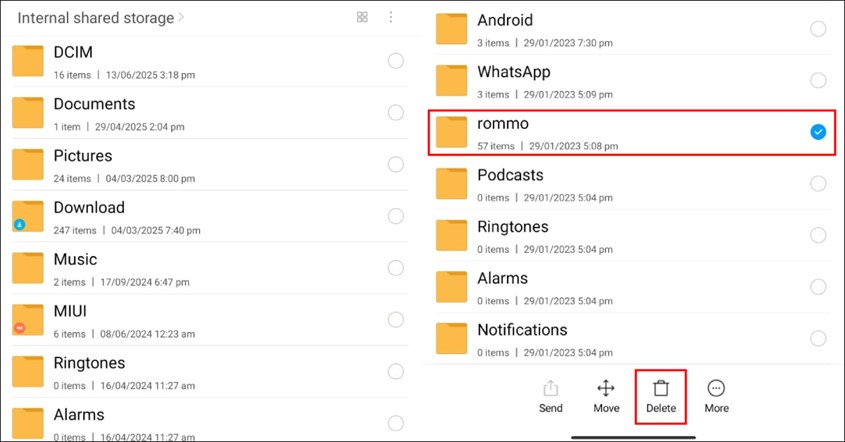Select the Pictures folder radio button

[396, 164]
